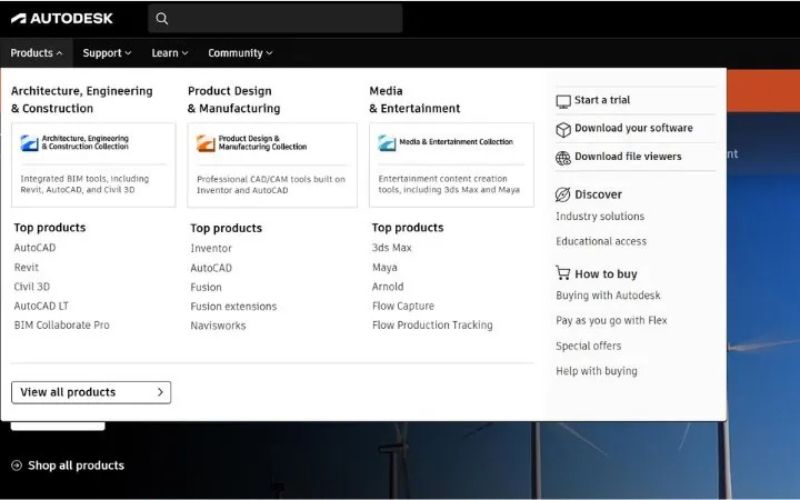Select Navisworks from top products

click(x=218, y=326)
